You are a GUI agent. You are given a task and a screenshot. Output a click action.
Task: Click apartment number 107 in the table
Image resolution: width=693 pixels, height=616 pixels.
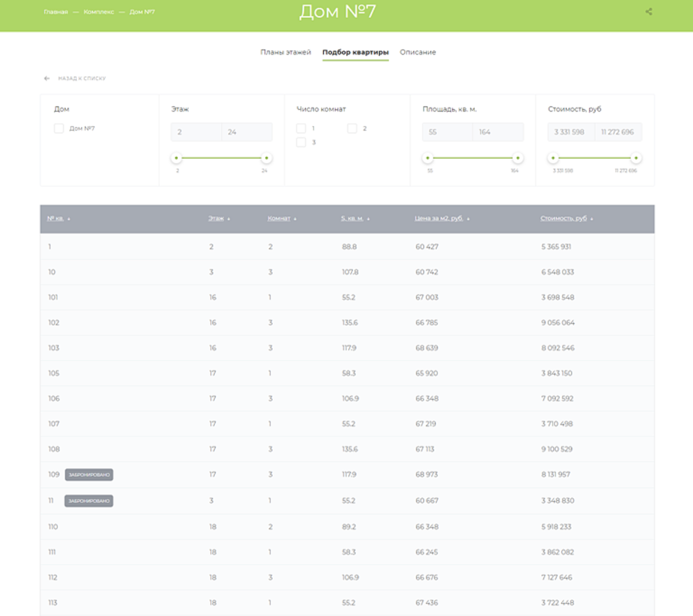click(54, 424)
